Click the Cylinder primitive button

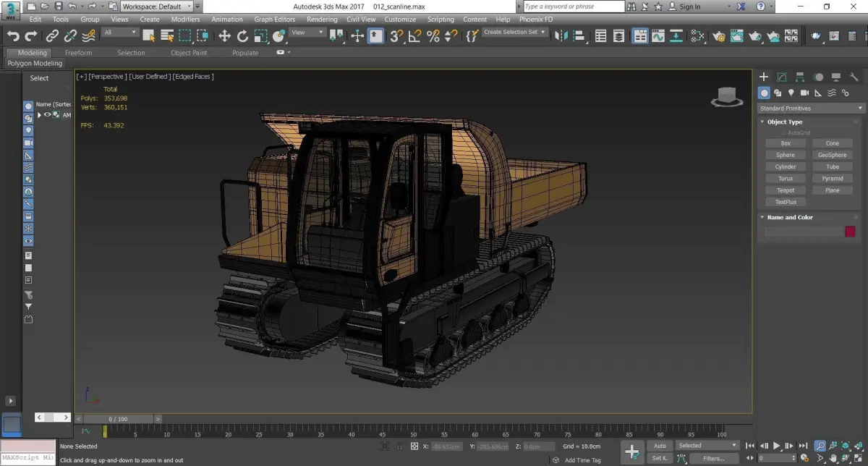[x=785, y=166]
